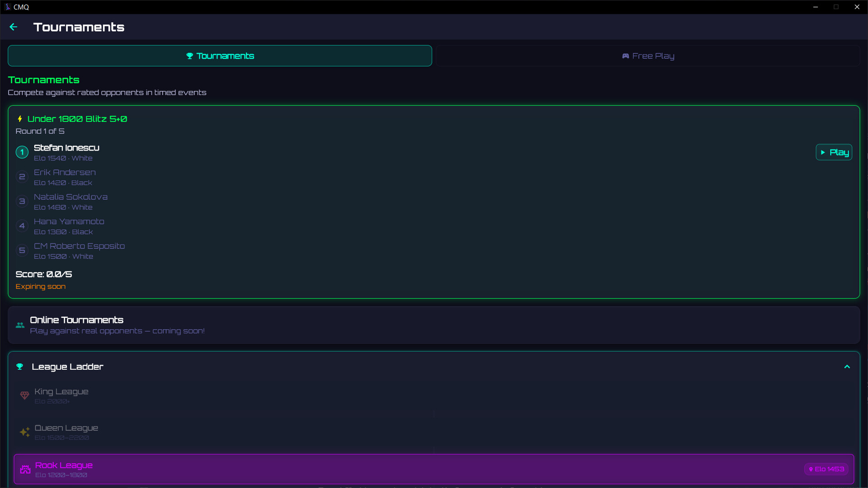The width and height of the screenshot is (868, 488).
Task: Click the round 5 number circle
Action: pyautogui.click(x=22, y=250)
